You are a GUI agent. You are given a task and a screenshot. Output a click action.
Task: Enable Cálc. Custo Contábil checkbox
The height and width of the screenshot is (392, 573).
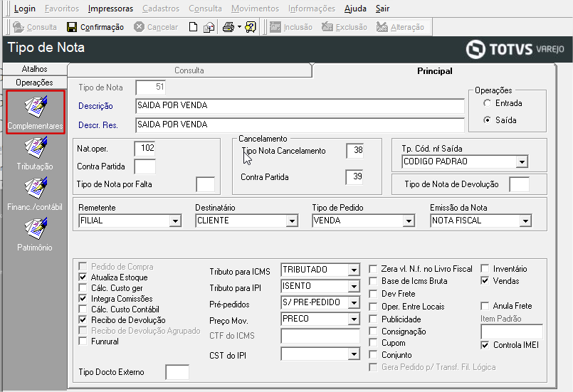pyautogui.click(x=83, y=309)
